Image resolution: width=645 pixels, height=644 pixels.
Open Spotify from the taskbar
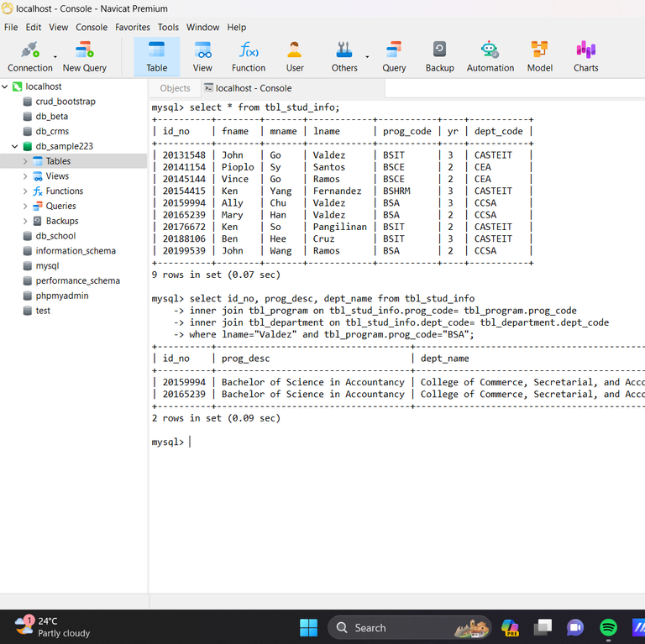[x=608, y=627]
